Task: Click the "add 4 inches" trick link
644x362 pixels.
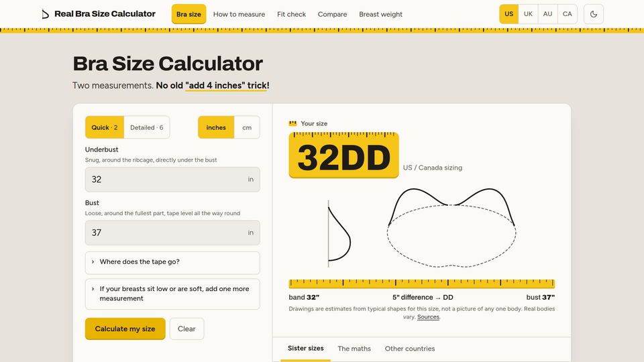Action: point(227,85)
